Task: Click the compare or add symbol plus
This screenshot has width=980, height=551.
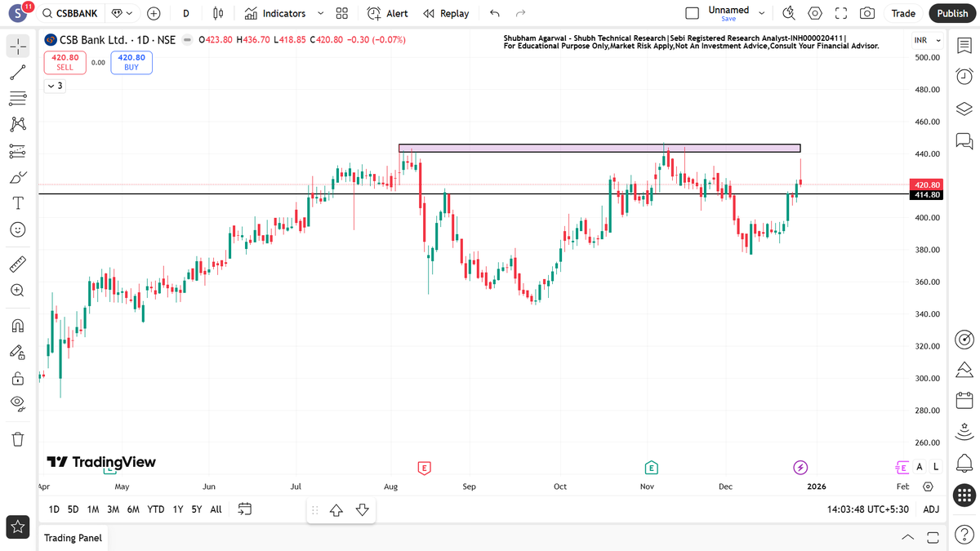Action: click(x=154, y=13)
